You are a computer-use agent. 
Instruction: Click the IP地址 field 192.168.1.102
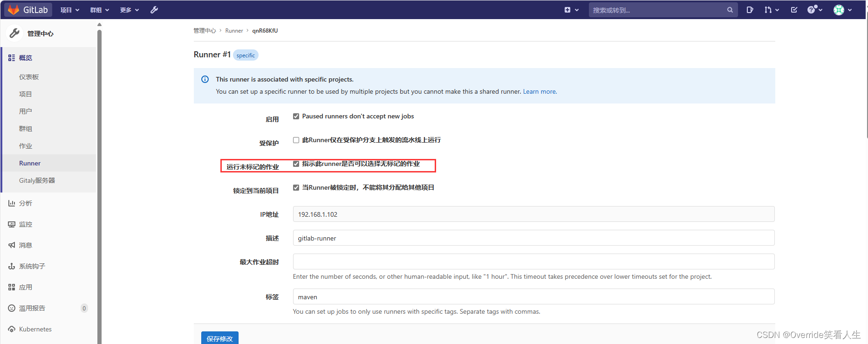point(533,214)
